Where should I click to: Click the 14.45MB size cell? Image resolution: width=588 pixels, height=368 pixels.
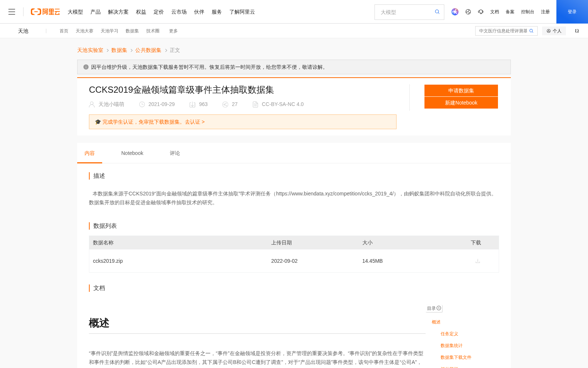click(373, 261)
